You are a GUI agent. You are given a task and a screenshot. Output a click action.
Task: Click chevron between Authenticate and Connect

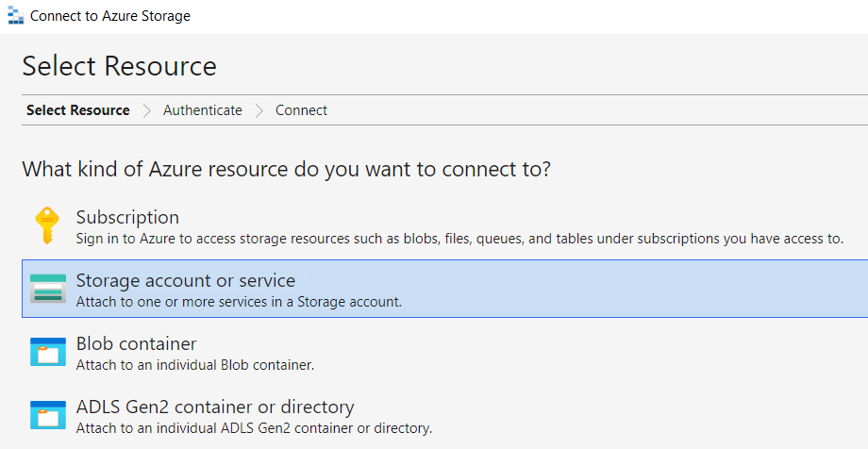pos(259,110)
